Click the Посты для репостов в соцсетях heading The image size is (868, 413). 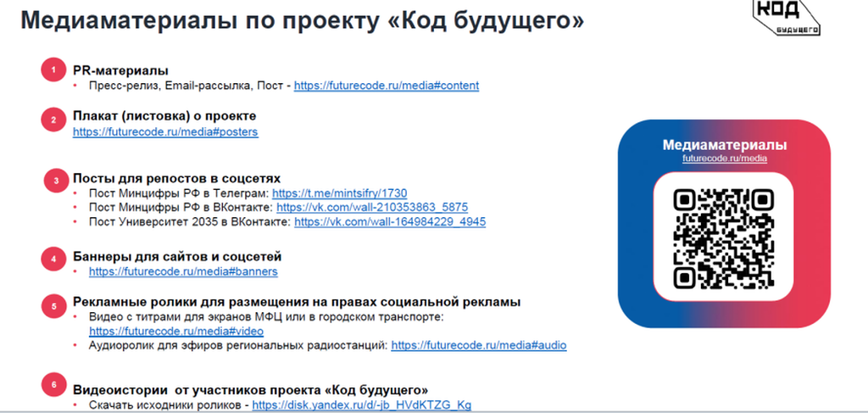(x=176, y=179)
